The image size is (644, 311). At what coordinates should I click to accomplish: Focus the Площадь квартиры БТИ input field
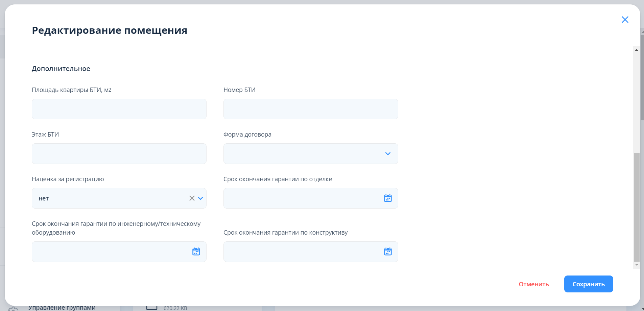119,109
